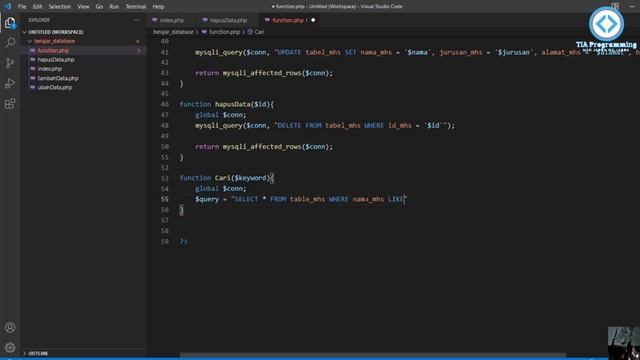
Task: Click line number 53 in the gutter
Action: pos(164,178)
